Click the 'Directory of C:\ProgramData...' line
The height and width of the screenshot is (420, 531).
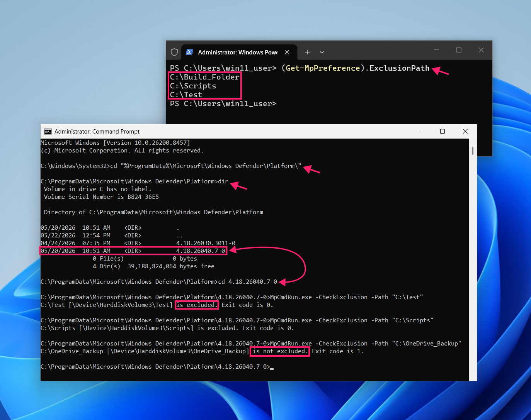[153, 212]
